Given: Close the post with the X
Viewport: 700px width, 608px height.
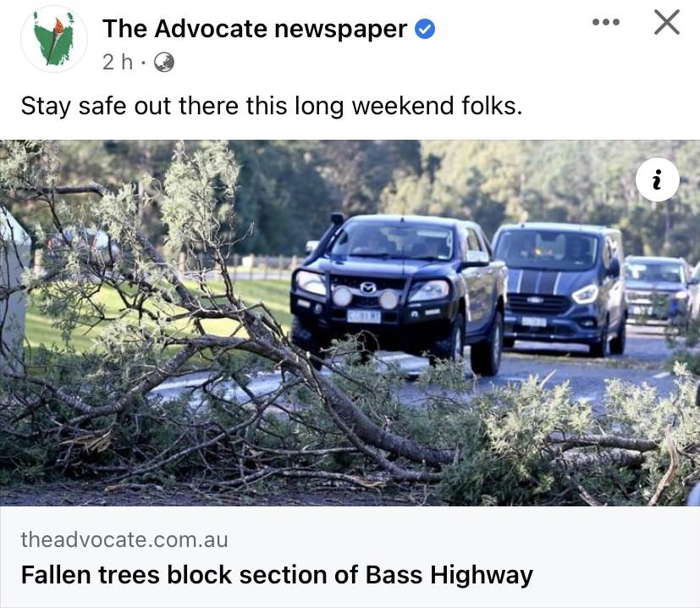Looking at the screenshot, I should click(667, 22).
